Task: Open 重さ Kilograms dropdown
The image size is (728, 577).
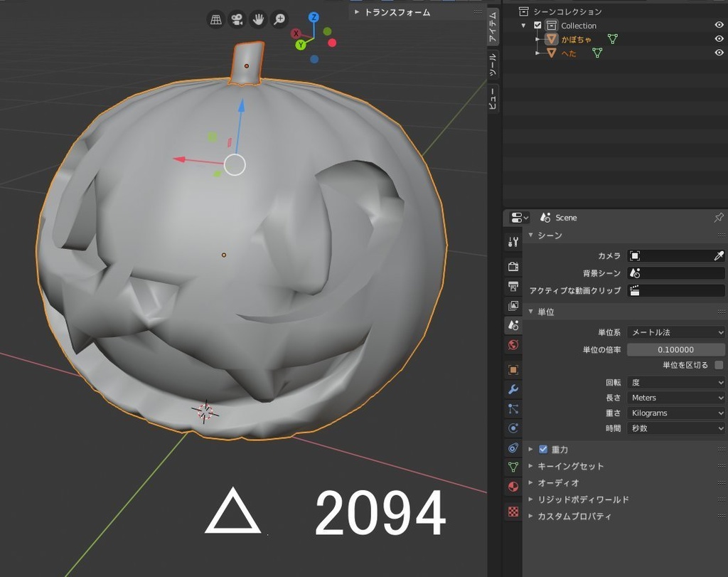Action: (x=676, y=413)
